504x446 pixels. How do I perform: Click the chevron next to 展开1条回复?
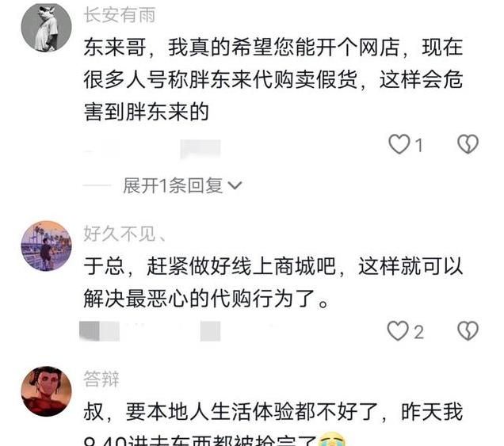click(235, 185)
